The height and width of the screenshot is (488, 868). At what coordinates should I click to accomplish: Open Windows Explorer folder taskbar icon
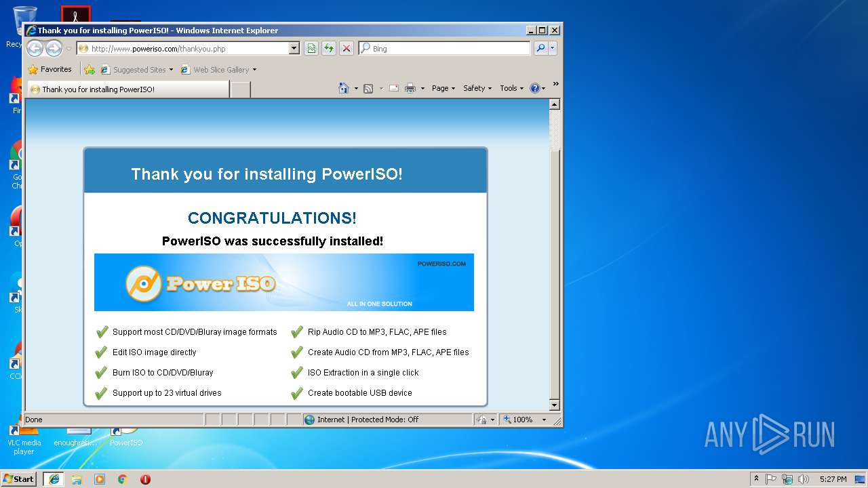click(x=77, y=479)
